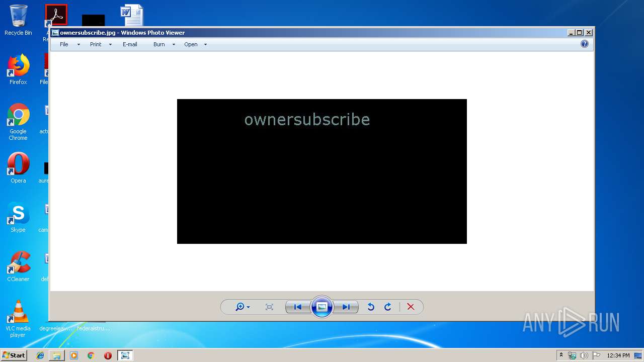Screen dimensions: 644x362
Task: Open Windows Explorer folder in the taskbar
Action: [x=57, y=355]
